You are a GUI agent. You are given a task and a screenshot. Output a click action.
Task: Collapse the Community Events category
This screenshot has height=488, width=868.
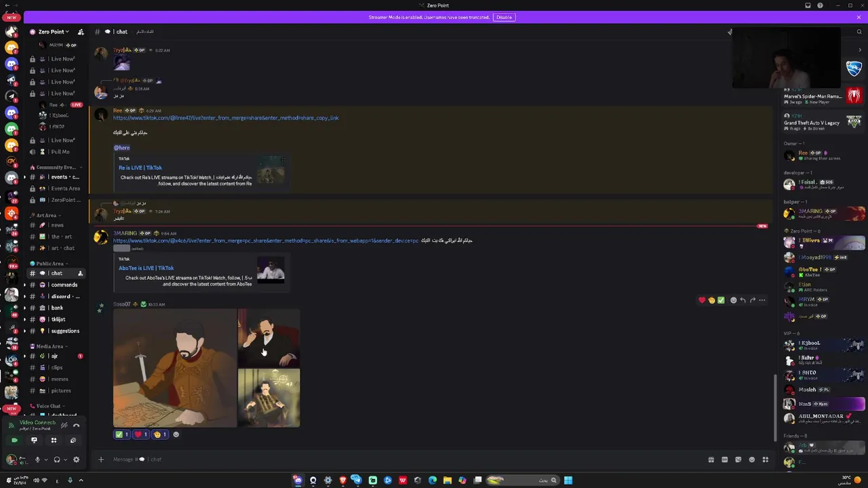coord(56,167)
